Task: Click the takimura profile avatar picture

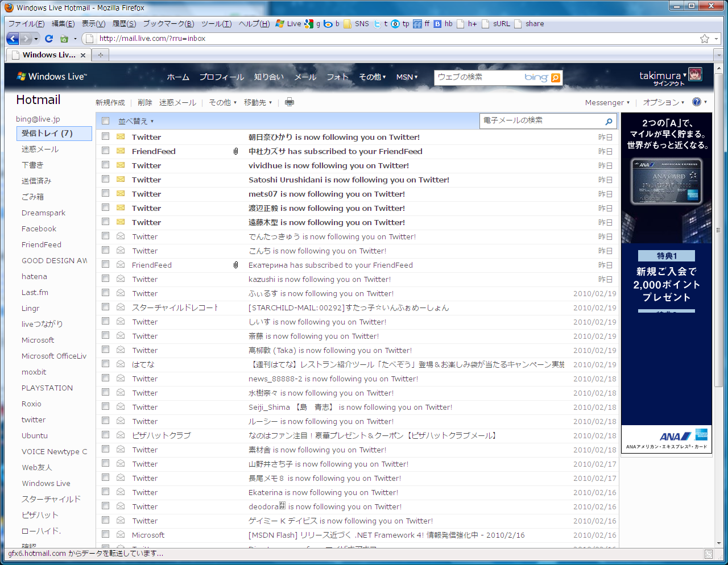Action: 695,74
